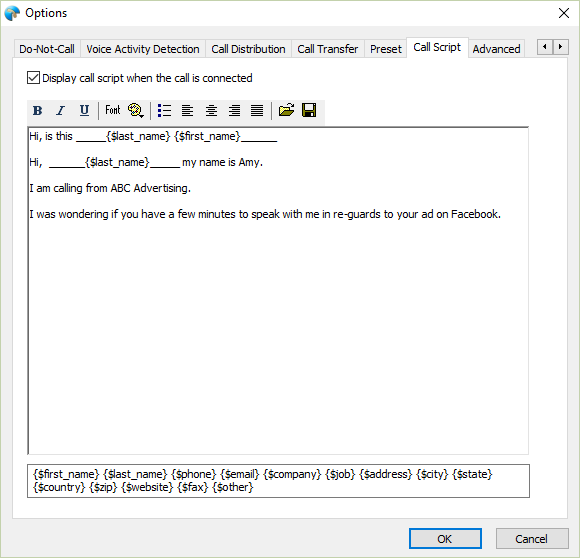Confirm settings with OK button

coord(445,538)
